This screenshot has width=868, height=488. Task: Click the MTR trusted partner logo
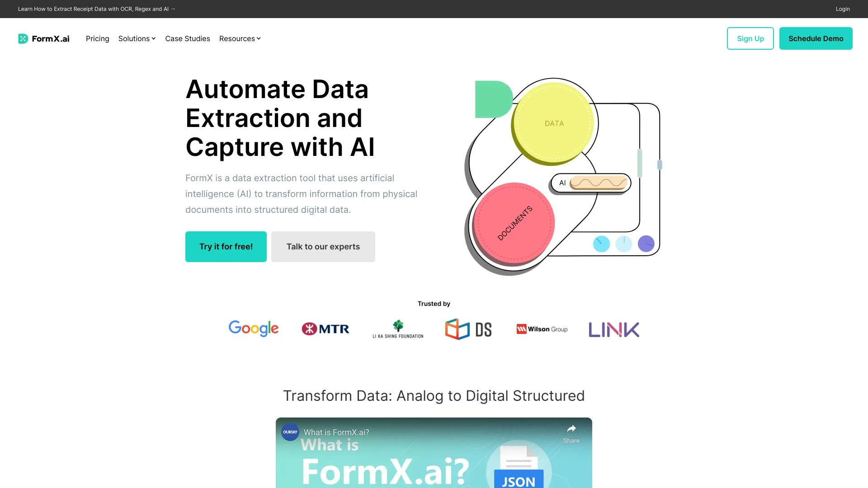coord(325,328)
